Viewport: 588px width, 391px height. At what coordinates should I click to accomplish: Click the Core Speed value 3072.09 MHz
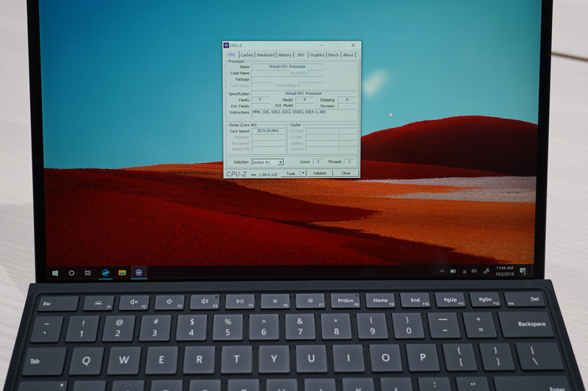(268, 131)
